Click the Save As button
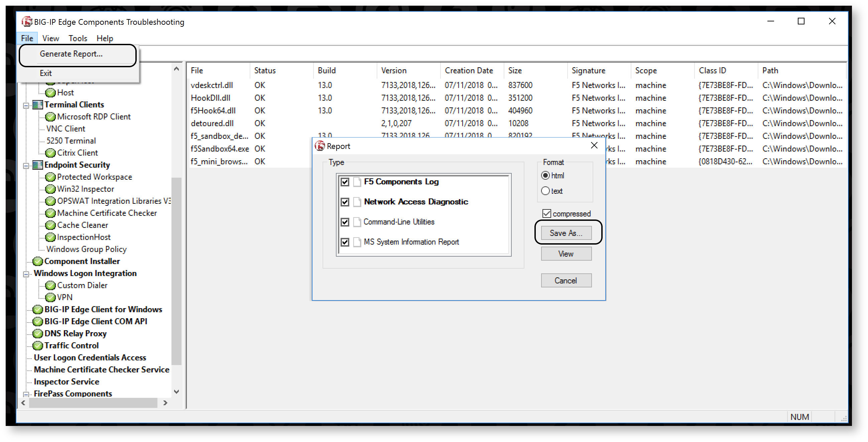Screen dimensions: 868x442 [x=566, y=233]
